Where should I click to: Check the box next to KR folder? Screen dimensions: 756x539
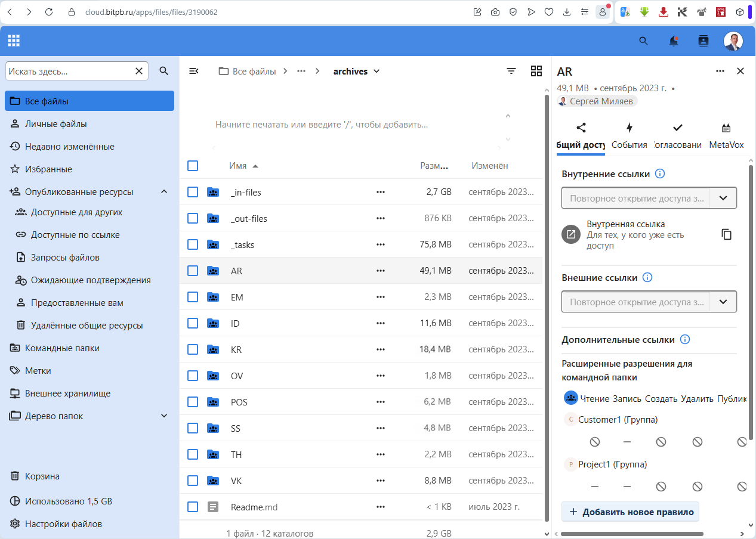(x=193, y=349)
